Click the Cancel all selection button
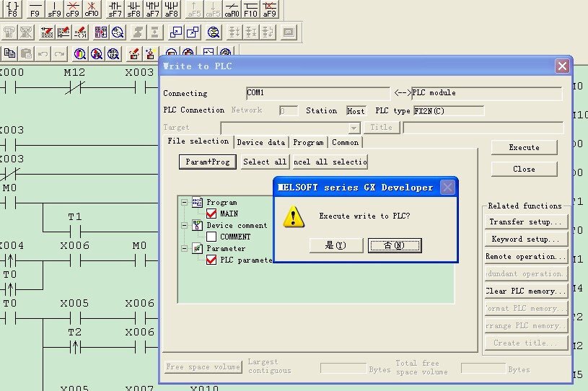Image resolution: width=588 pixels, height=391 pixels. click(330, 162)
